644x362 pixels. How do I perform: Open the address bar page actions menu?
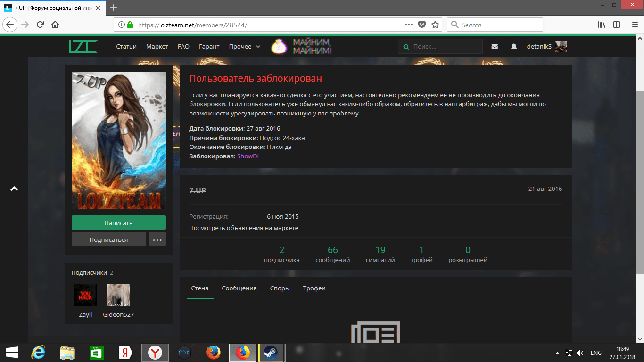click(x=409, y=25)
